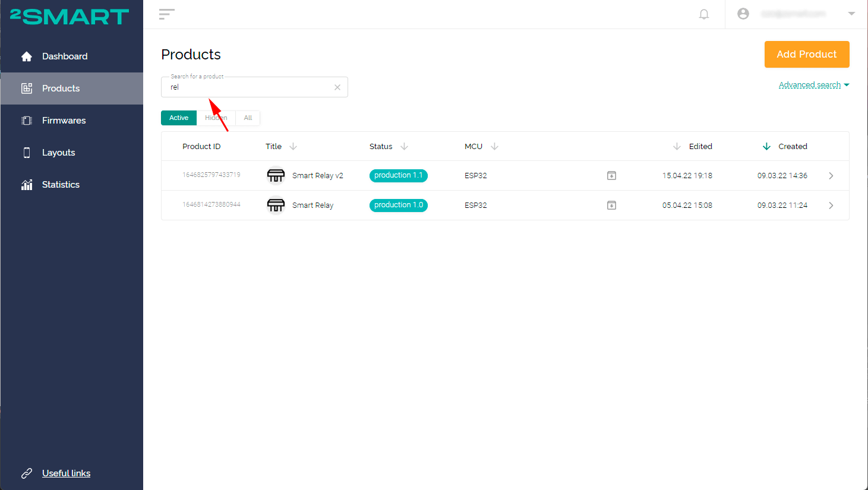Show Active products tab

179,118
